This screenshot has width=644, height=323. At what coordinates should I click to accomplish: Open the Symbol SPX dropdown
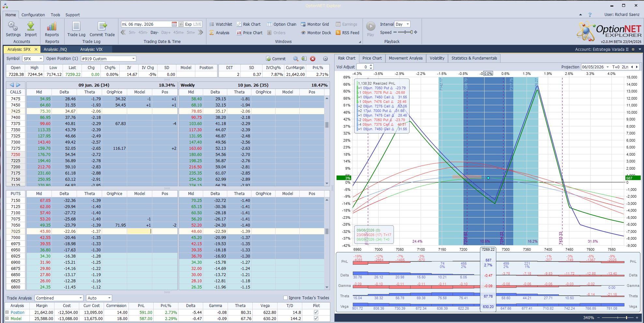41,59
